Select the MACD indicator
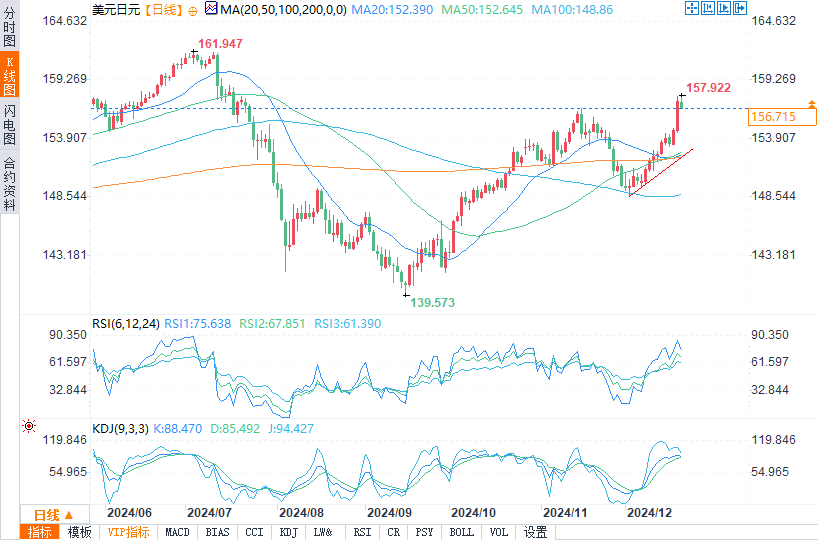This screenshot has width=818, height=540. tap(177, 532)
